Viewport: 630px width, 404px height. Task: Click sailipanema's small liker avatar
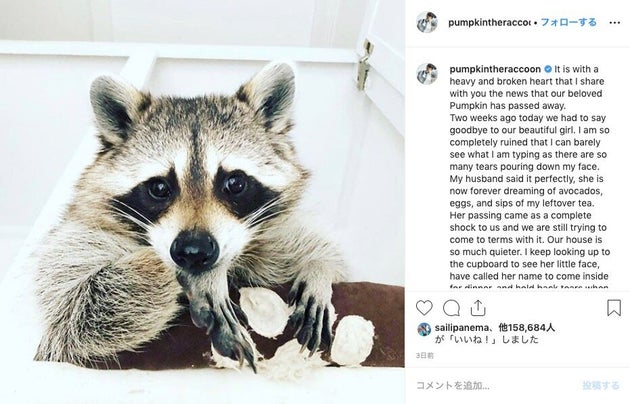click(424, 329)
